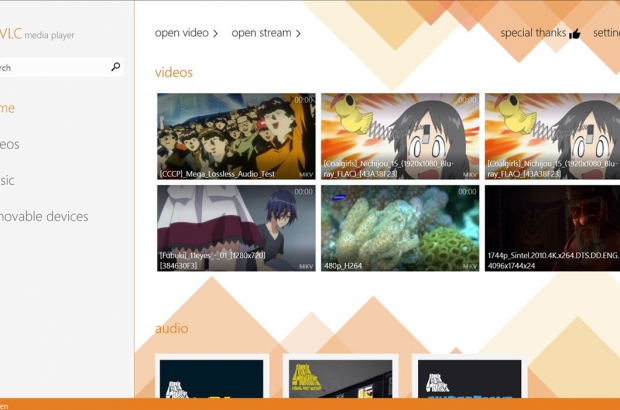Open the music section in the sidebar

coord(7,180)
